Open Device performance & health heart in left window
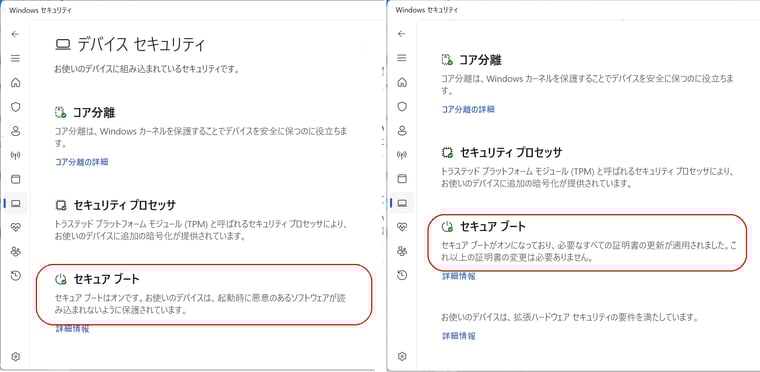The image size is (760, 372). pos(16,227)
